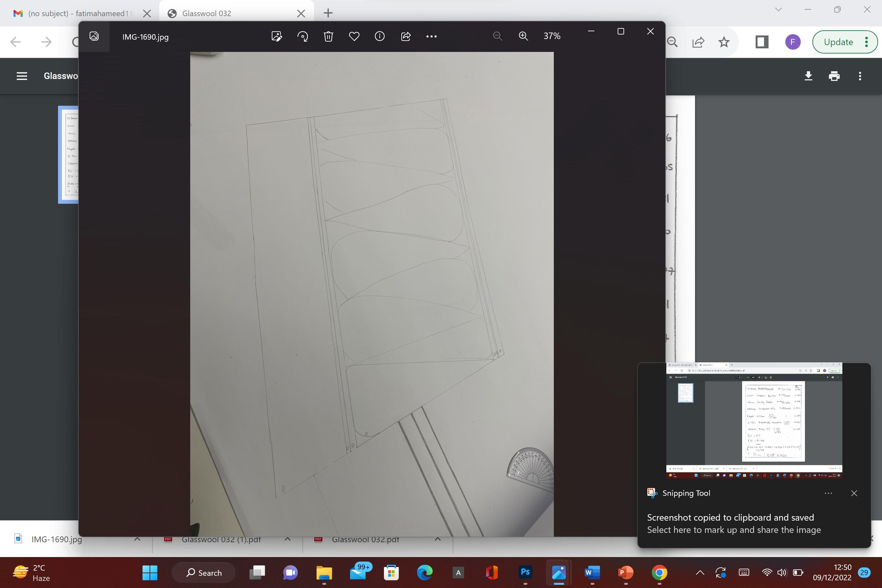Screen dimensions: 882x588
Task: Open the file info panel icon
Action: tap(379, 36)
